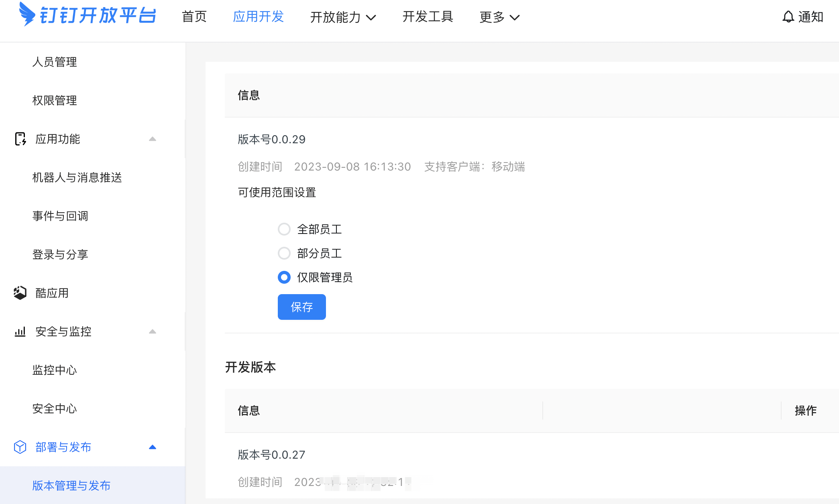
Task: Select the 仅限管理员 radio option
Action: 284,277
